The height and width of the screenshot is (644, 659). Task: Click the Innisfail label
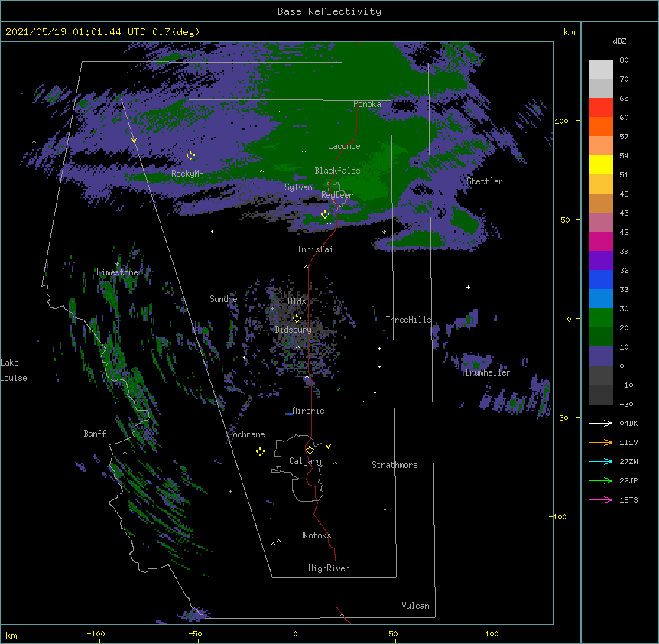pyautogui.click(x=317, y=249)
